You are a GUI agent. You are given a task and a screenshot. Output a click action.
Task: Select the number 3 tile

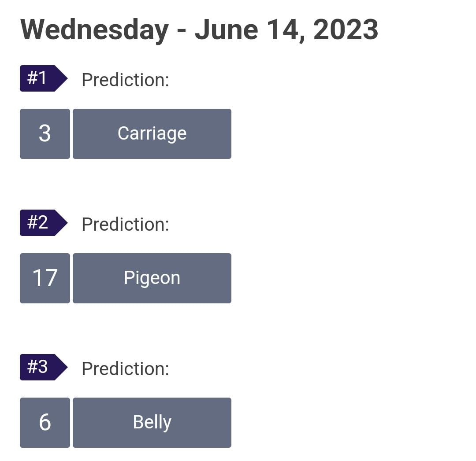(x=45, y=134)
